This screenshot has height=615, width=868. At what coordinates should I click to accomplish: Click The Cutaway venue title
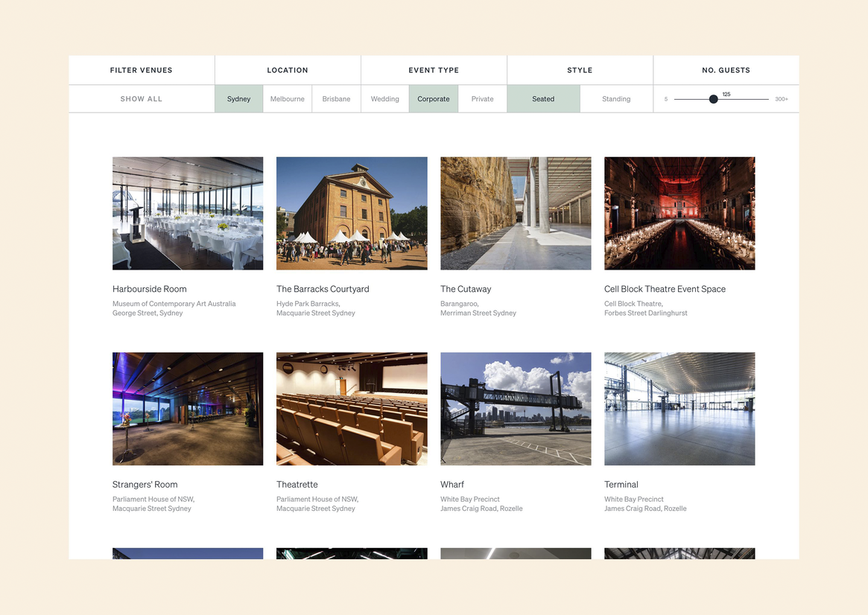coord(466,289)
